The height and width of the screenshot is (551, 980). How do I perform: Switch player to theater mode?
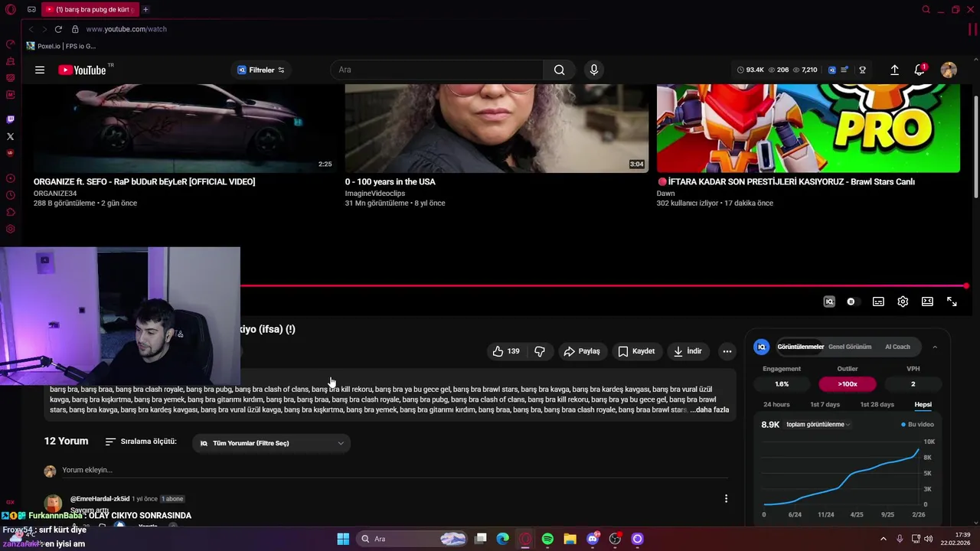pos(927,302)
